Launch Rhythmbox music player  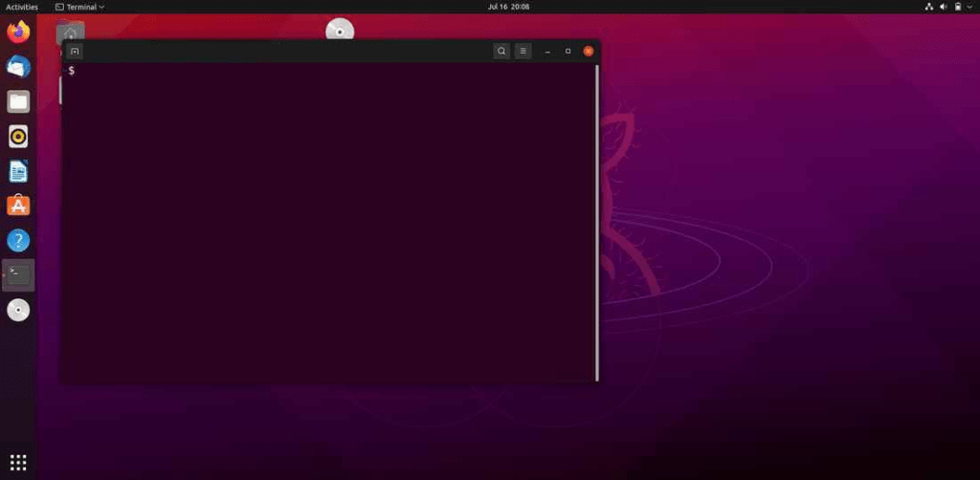pyautogui.click(x=18, y=136)
